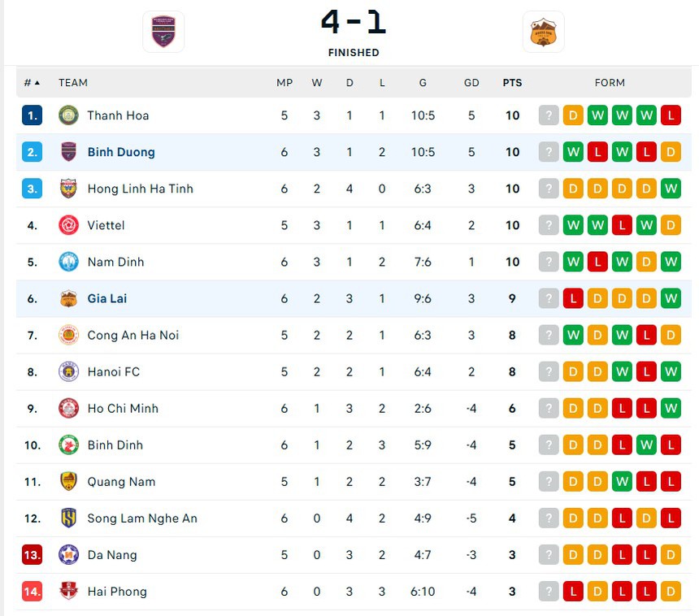Sort standings by GD column header
Viewport: 699px width, 616px height.
pos(471,83)
